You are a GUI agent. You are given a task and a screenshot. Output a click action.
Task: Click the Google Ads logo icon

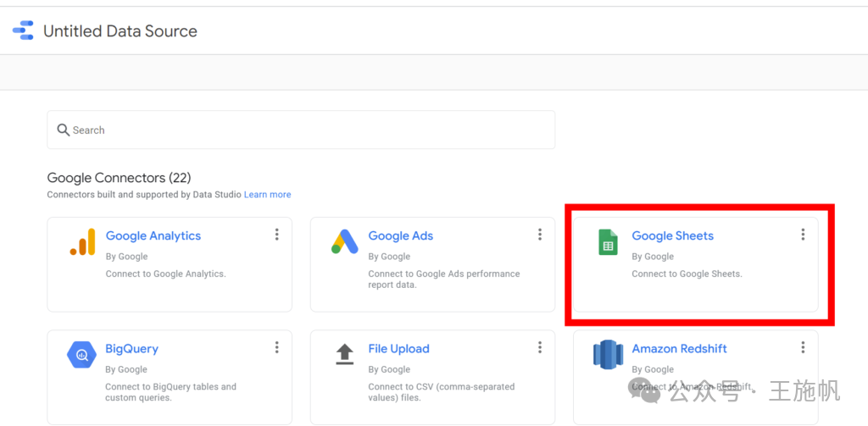(x=345, y=241)
